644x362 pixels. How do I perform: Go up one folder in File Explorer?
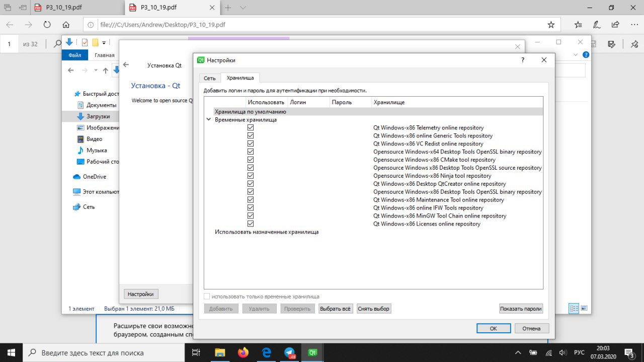106,70
